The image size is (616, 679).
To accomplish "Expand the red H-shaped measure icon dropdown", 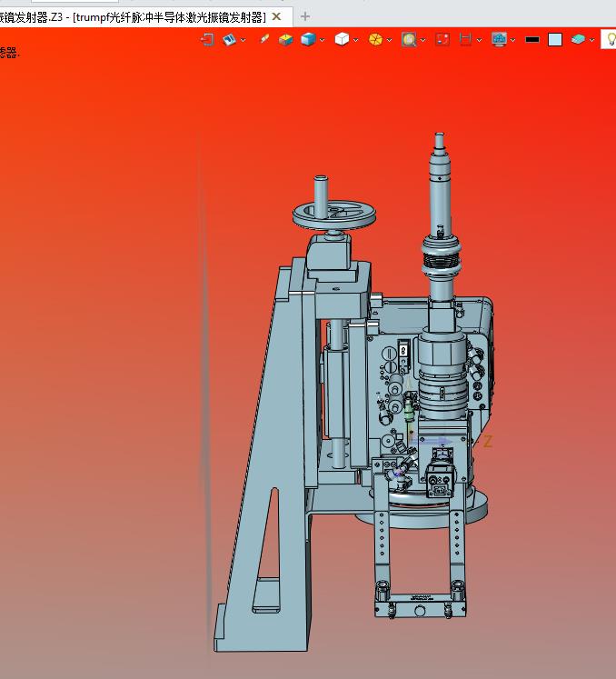I will point(479,40).
